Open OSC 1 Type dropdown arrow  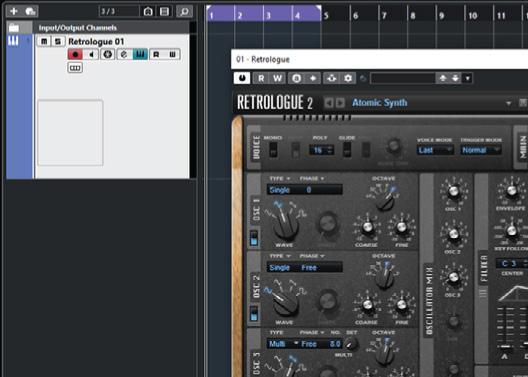click(x=289, y=179)
